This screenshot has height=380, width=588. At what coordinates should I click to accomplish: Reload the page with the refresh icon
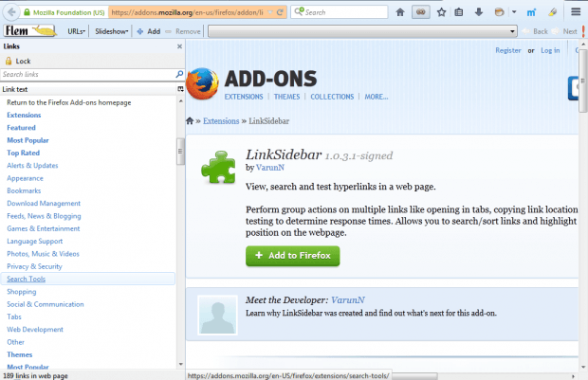point(280,12)
